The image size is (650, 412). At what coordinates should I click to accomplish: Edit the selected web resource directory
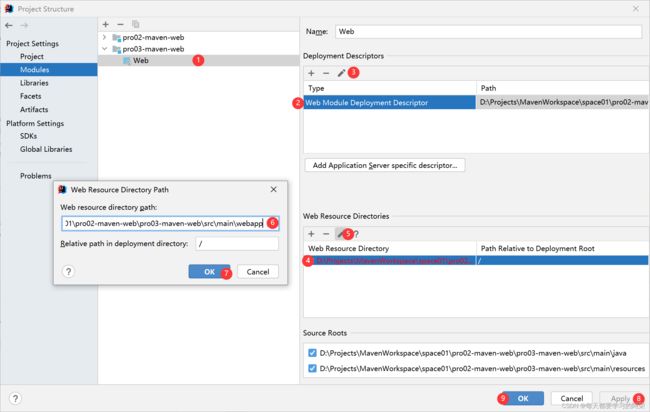pos(340,234)
